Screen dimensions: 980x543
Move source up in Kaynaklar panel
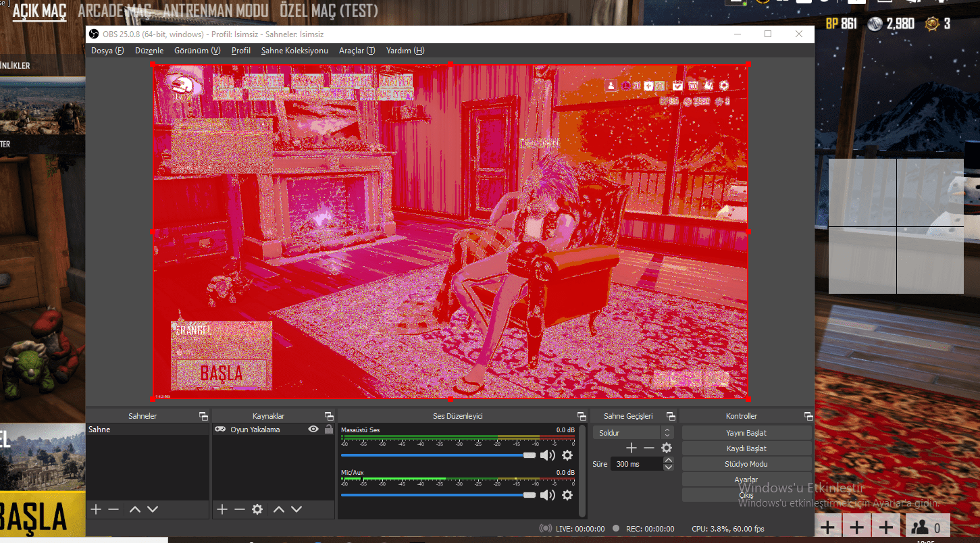pyautogui.click(x=279, y=509)
